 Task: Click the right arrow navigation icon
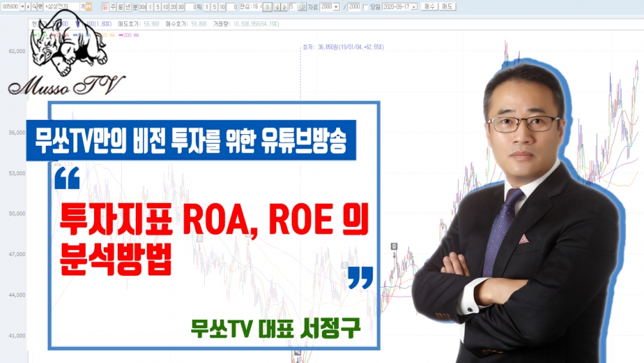[284, 6]
